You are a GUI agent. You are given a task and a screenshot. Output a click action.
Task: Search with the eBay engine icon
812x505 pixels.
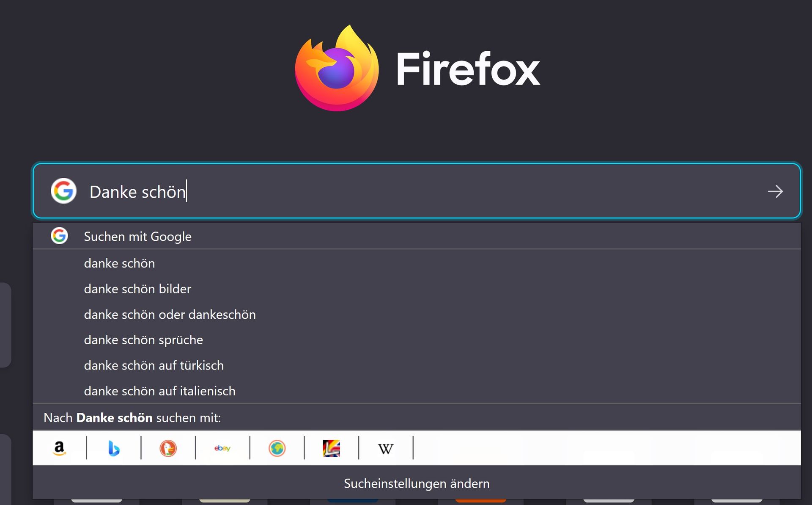tap(222, 448)
